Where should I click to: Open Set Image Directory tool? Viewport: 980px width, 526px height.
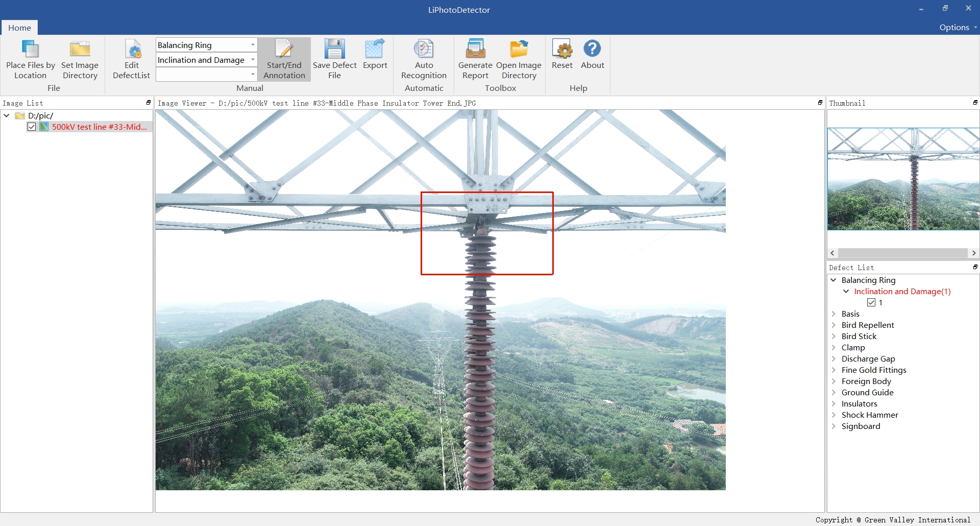(x=80, y=59)
